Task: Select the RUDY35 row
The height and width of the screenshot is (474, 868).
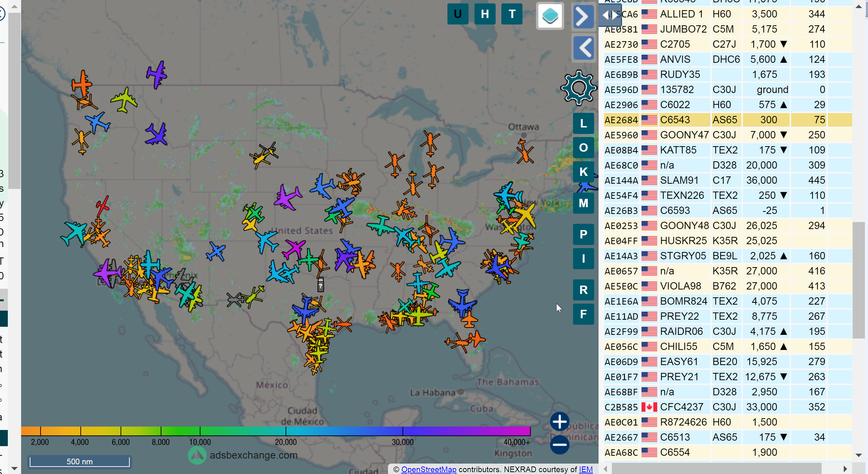Action: [x=728, y=75]
